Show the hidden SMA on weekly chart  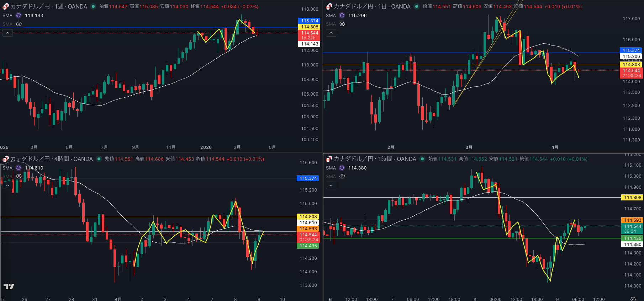tap(19, 24)
